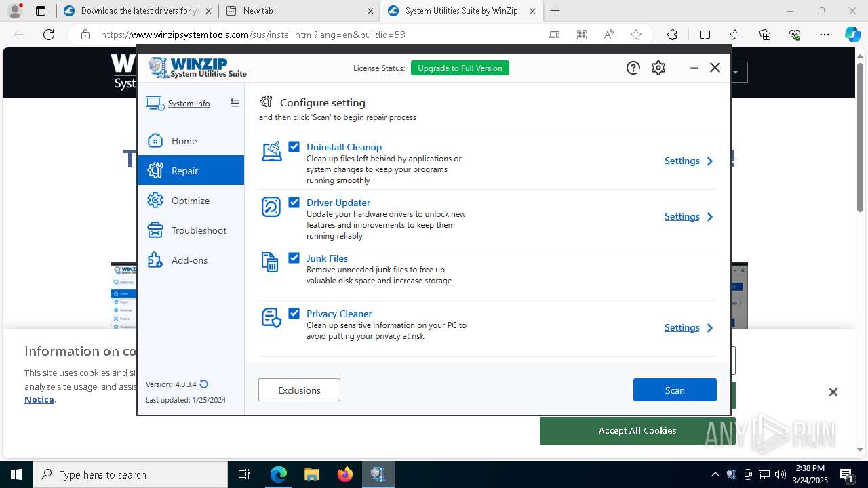This screenshot has width=868, height=488.
Task: Click the Scan button
Action: pyautogui.click(x=675, y=390)
